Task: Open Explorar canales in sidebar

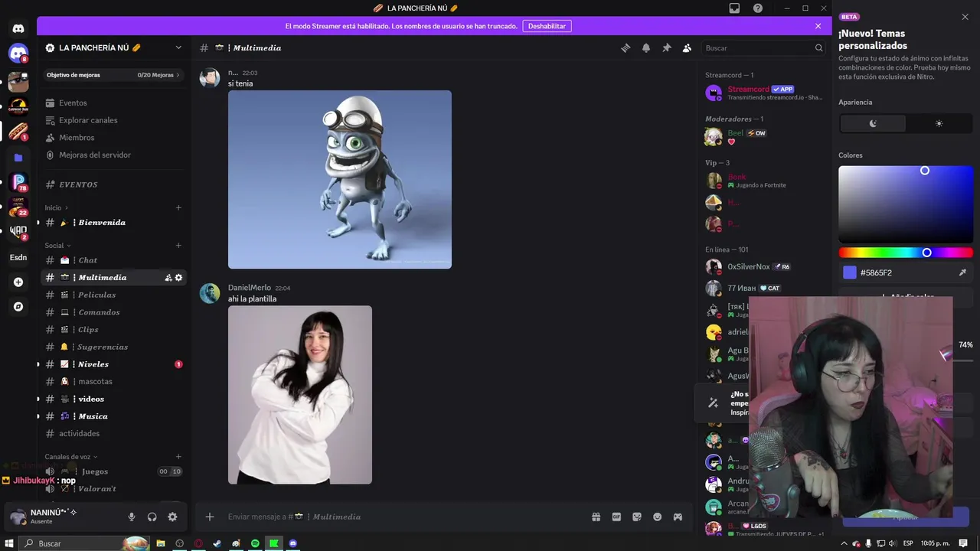Action: click(x=113, y=120)
